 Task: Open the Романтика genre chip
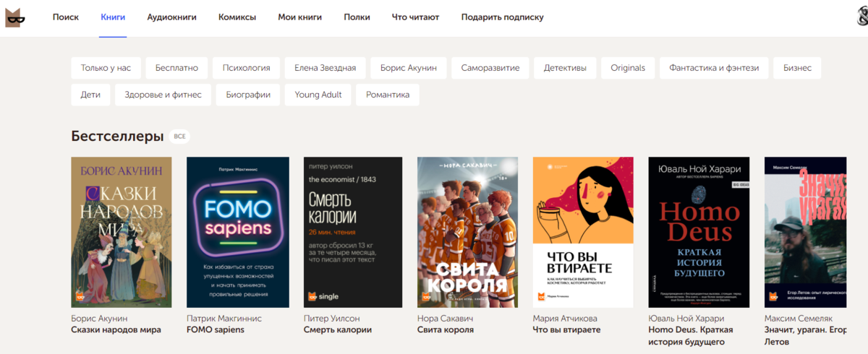(x=388, y=95)
